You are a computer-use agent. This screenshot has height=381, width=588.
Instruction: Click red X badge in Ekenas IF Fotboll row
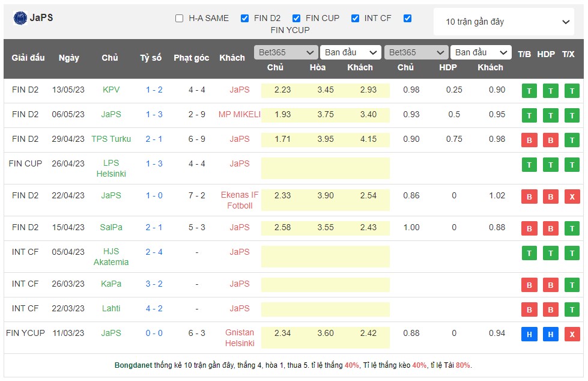pyautogui.click(x=572, y=197)
